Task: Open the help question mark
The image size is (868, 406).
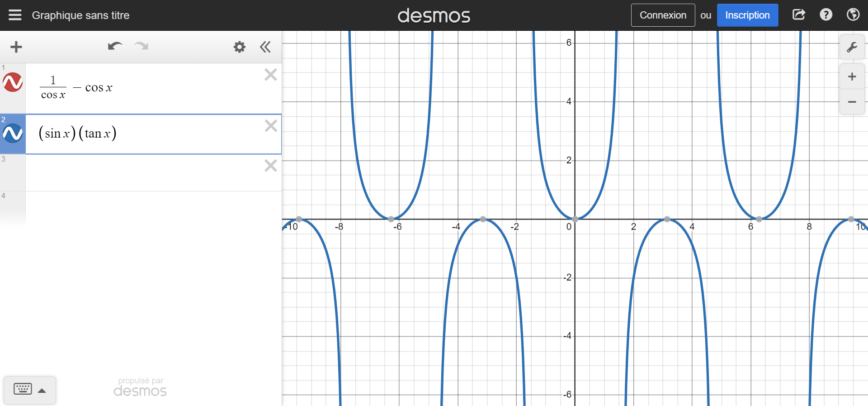Action: [826, 15]
